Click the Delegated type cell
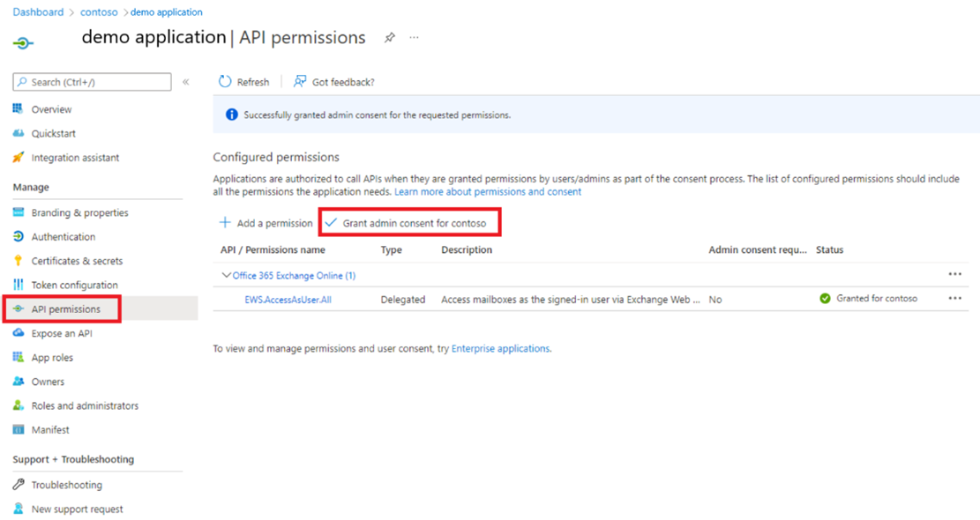This screenshot has height=520, width=980. tap(402, 300)
